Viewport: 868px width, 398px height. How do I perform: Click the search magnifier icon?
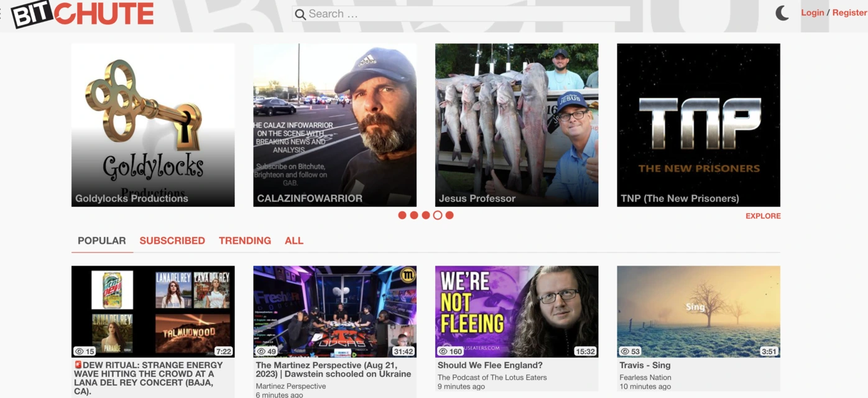click(300, 14)
